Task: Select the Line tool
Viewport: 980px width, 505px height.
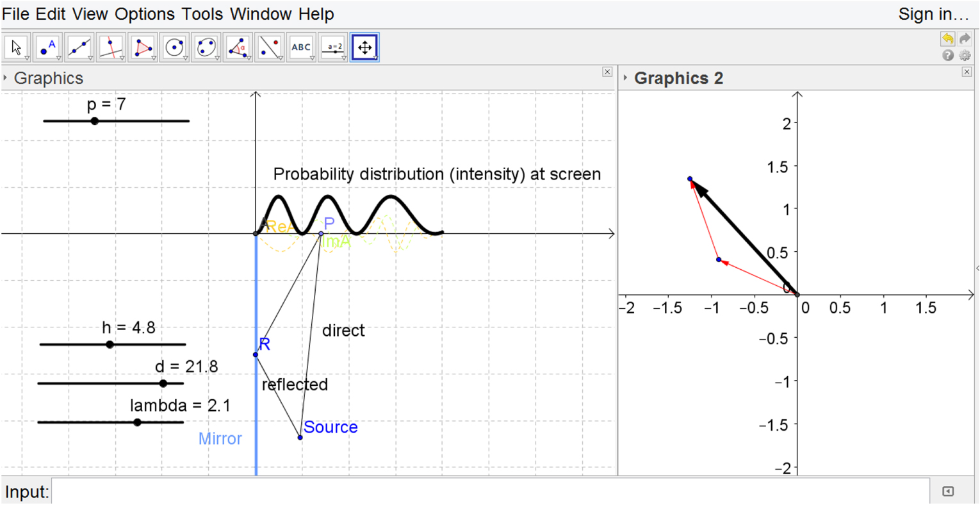Action: pyautogui.click(x=80, y=46)
